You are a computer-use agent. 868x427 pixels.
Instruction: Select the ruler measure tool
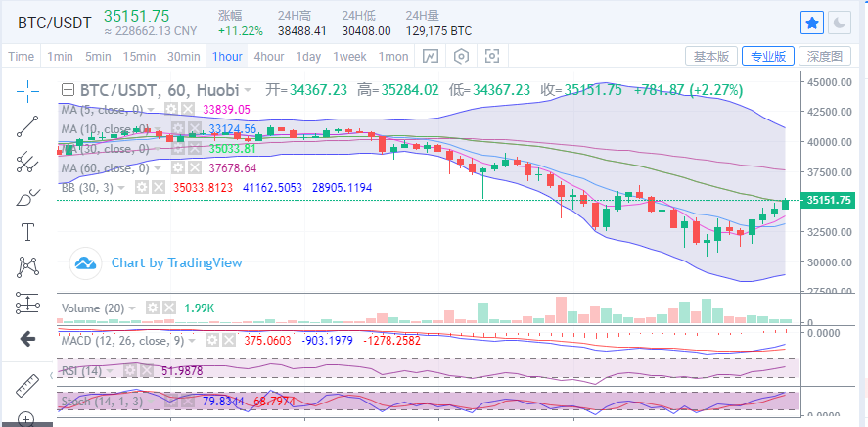(x=27, y=386)
